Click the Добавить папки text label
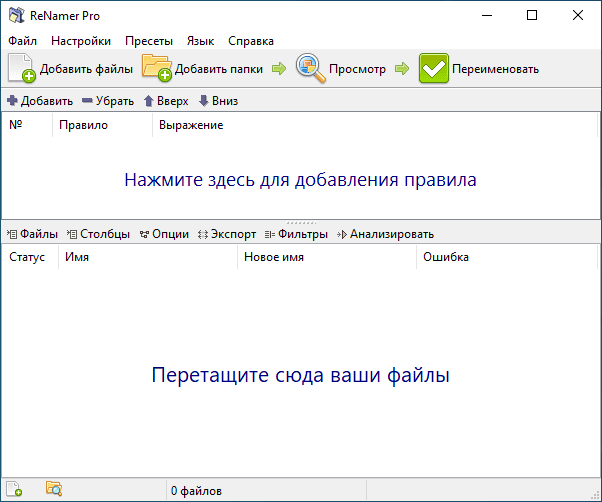 click(x=219, y=69)
